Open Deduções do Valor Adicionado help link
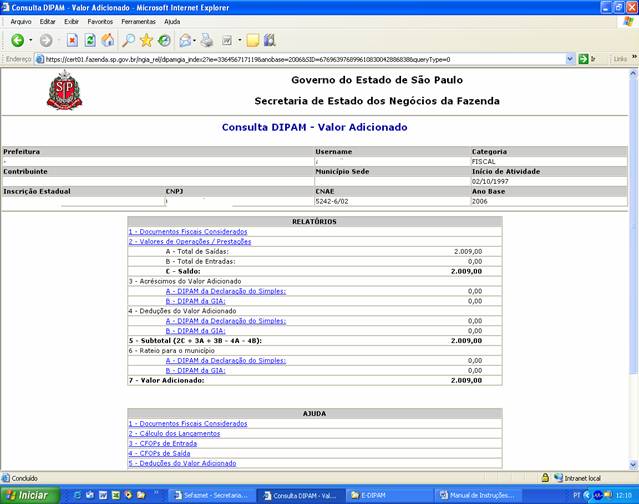This screenshot has width=639, height=504. 182,463
